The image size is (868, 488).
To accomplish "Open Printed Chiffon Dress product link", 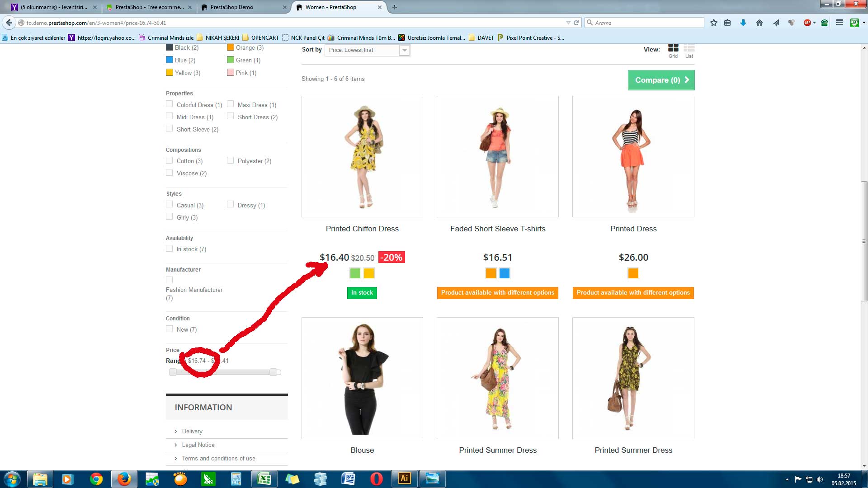I will [362, 229].
